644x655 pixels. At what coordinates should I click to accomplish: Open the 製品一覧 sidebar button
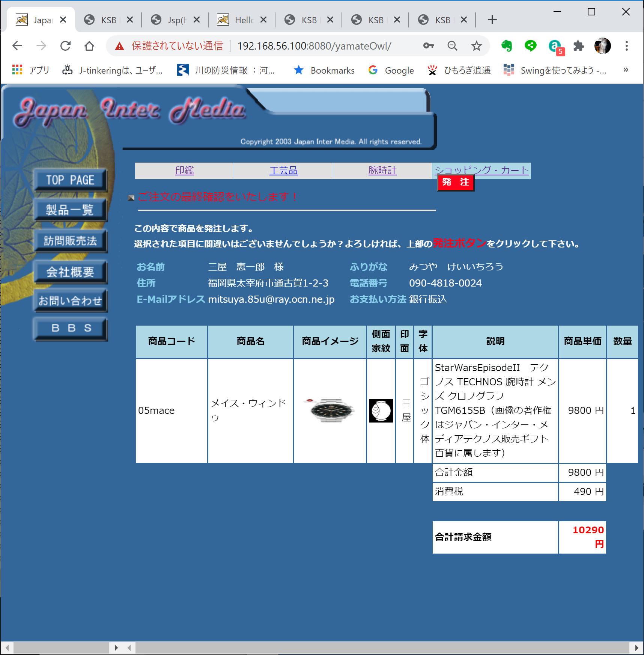(x=71, y=210)
